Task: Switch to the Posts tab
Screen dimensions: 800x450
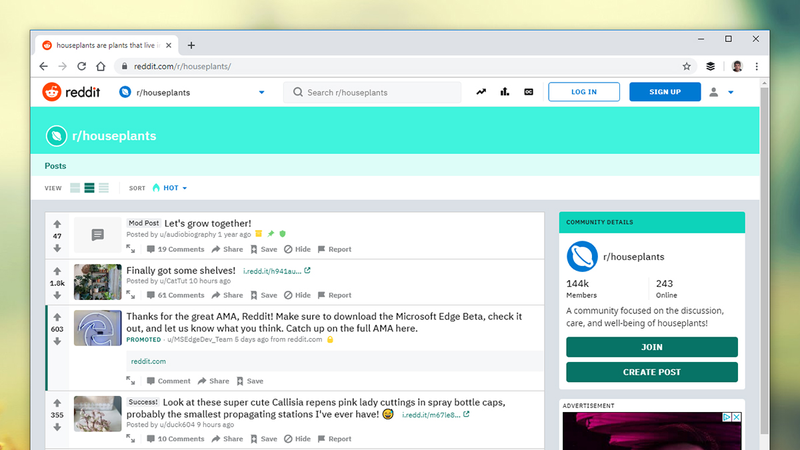Action: coord(55,166)
